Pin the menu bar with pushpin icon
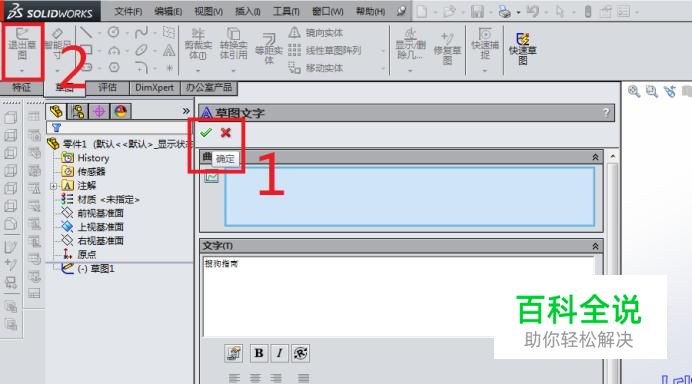The width and height of the screenshot is (692, 384). [x=401, y=11]
